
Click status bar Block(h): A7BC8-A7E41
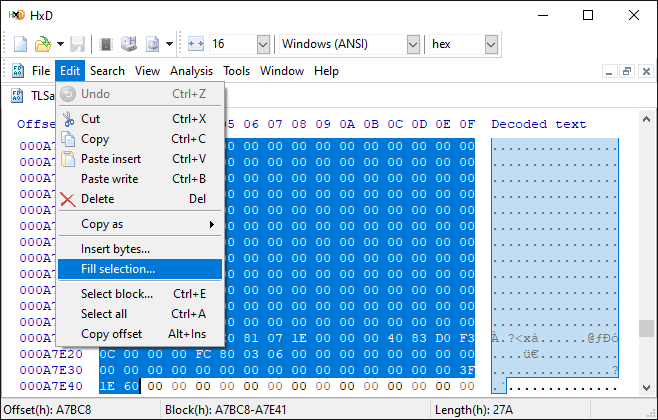tap(226, 410)
